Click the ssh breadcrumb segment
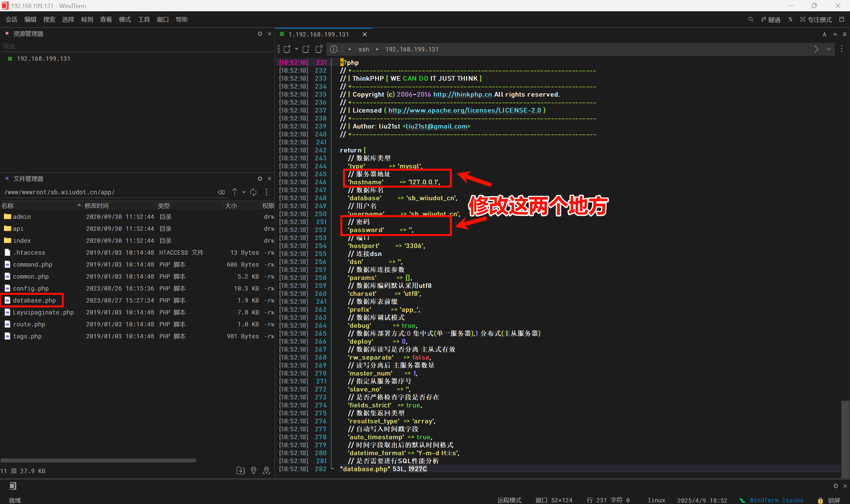This screenshot has width=850, height=504. pyautogui.click(x=364, y=49)
